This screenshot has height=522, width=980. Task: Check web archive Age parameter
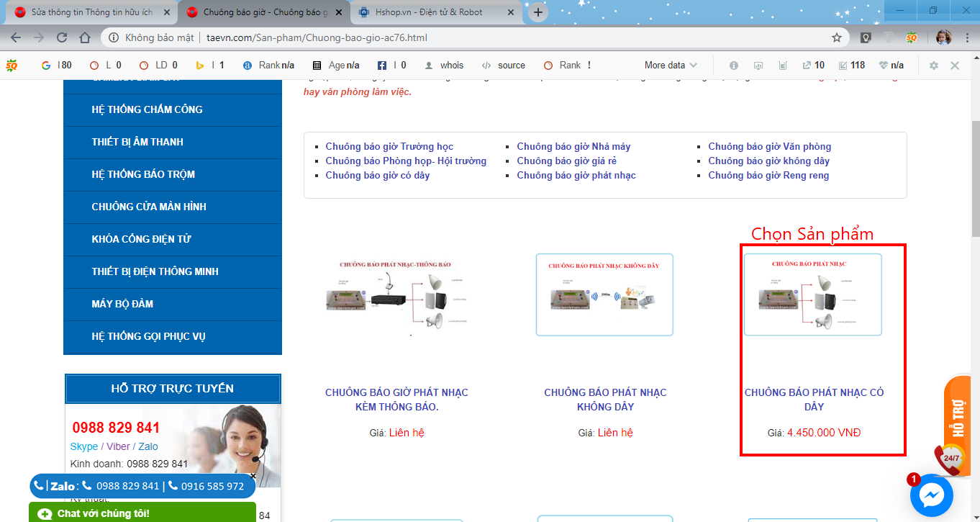tap(336, 65)
